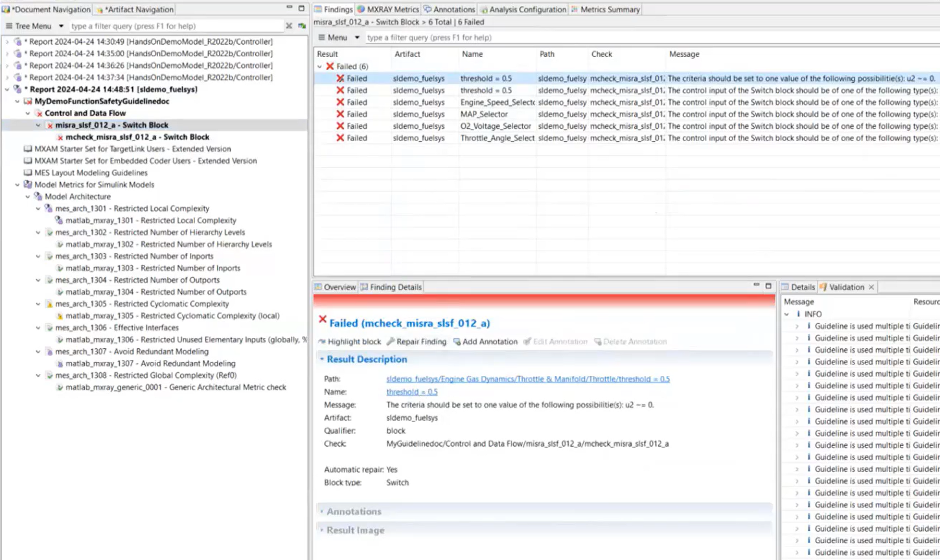Click the Repair Finding action
Image resolution: width=940 pixels, height=560 pixels.
point(416,342)
